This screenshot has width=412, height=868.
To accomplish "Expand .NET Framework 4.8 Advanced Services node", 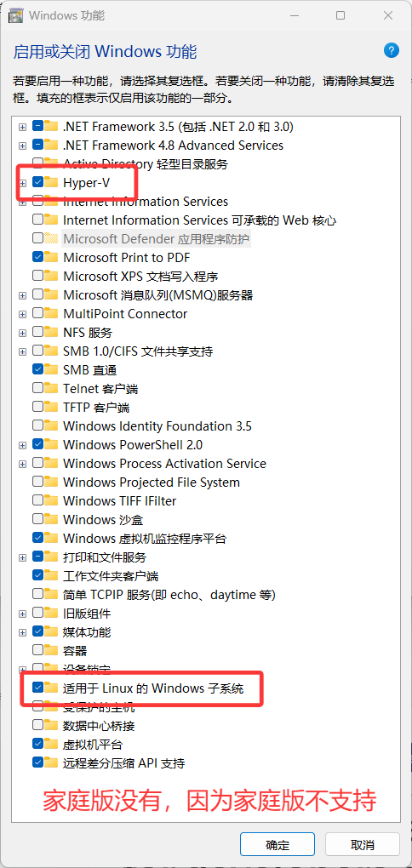I will (22, 146).
